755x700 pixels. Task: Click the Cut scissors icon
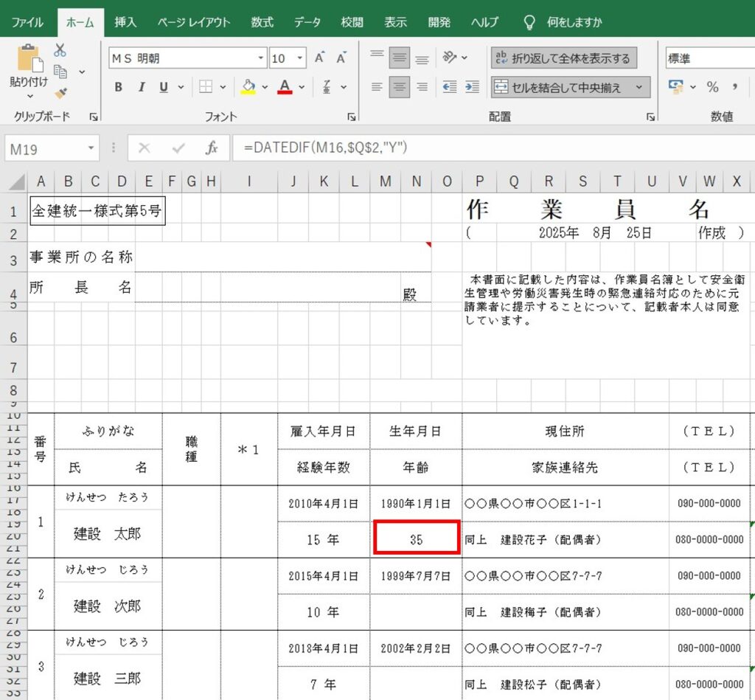(60, 50)
